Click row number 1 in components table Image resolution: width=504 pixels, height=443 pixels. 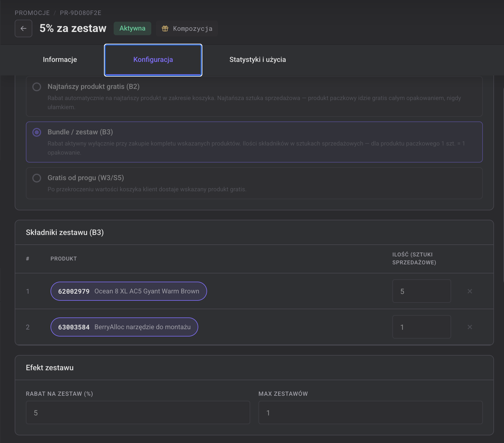coord(28,291)
